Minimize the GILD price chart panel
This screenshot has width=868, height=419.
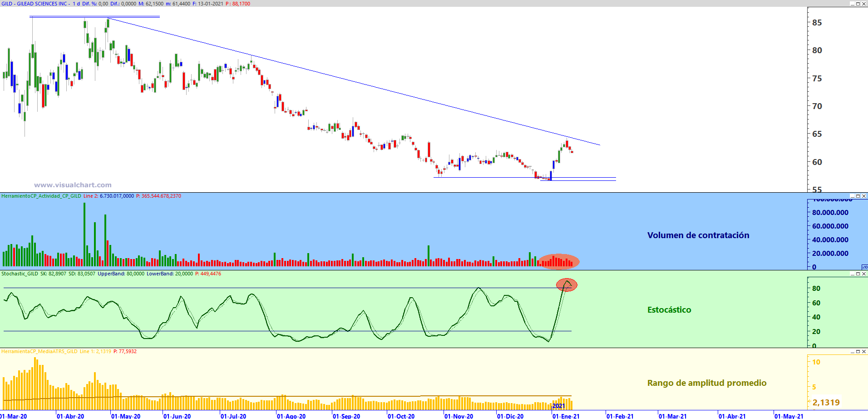852,4
